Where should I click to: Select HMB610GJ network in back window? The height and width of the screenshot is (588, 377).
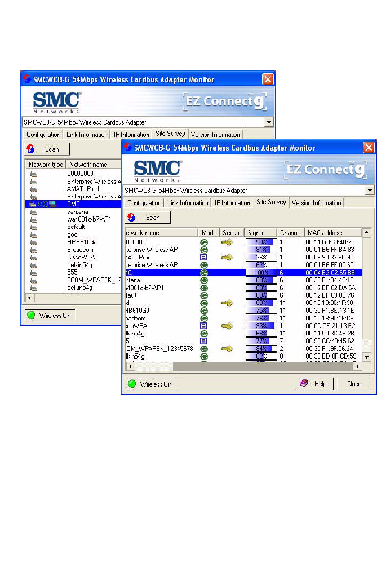click(82, 242)
